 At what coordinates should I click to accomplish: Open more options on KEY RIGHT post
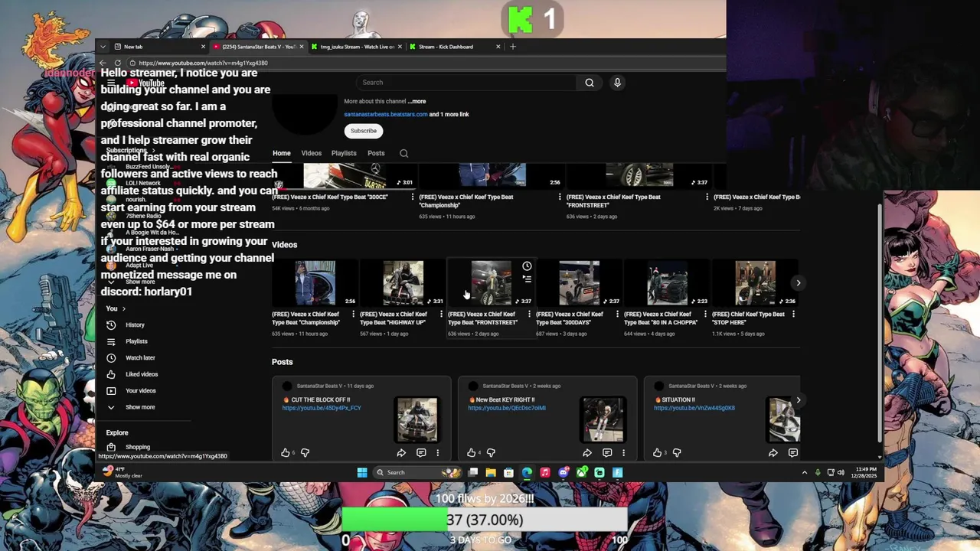coord(624,453)
